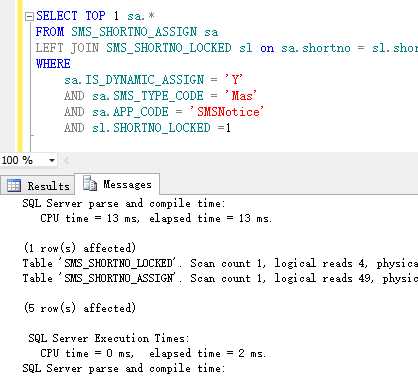Viewport: 418px width, 377px height.
Task: Click the Table 'SMS_SHORTNO_ASSIGN' statistics line
Action: coord(220,278)
